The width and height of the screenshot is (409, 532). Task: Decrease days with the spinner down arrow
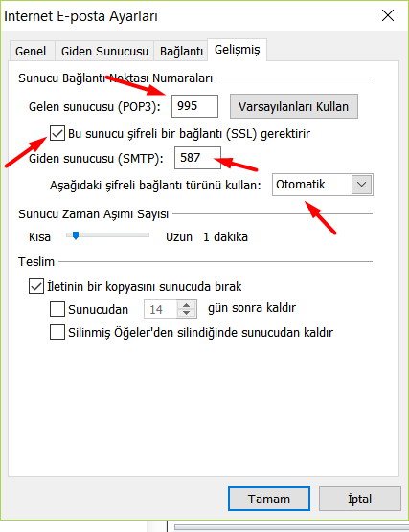186,314
